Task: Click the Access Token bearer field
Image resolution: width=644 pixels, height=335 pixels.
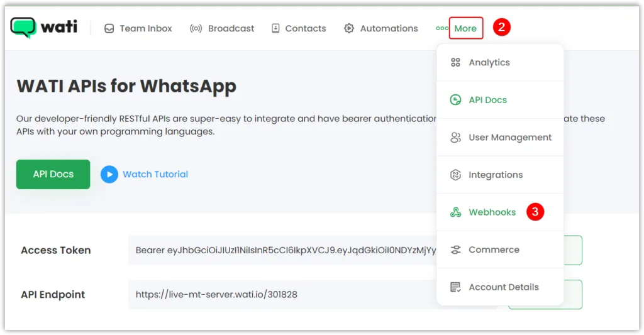Action: (282, 250)
